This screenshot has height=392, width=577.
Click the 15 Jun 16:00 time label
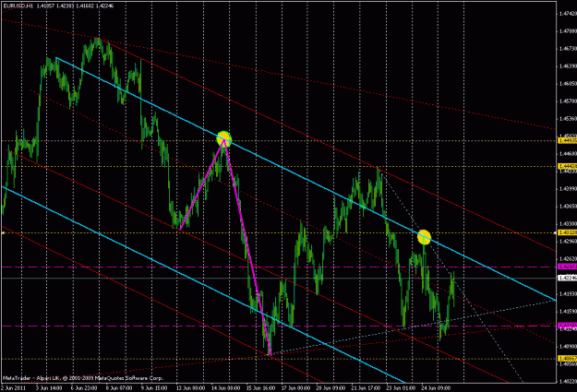click(x=260, y=388)
